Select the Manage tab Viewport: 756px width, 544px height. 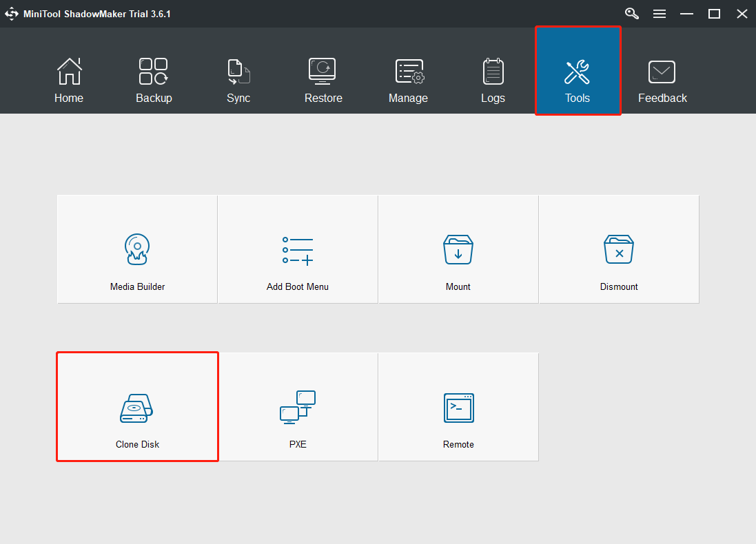409,80
